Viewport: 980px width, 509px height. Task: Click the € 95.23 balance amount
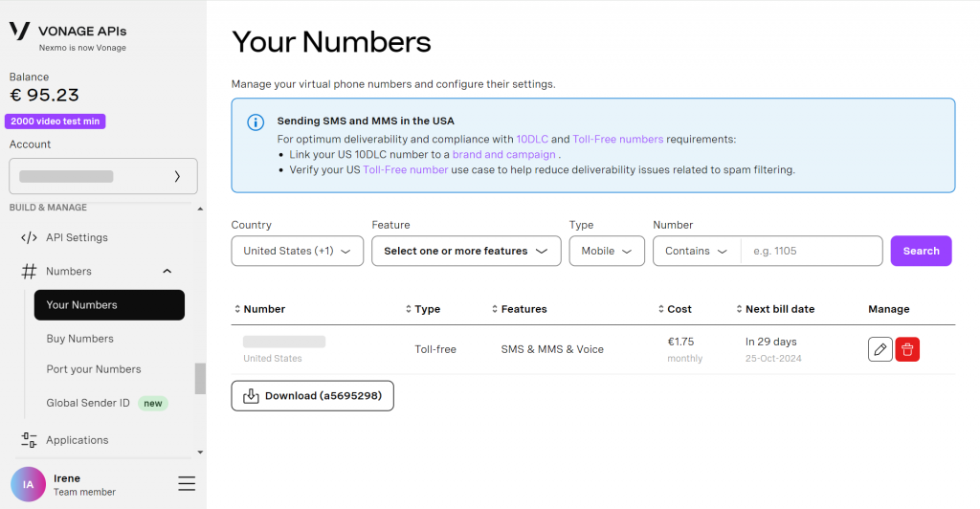coord(44,95)
